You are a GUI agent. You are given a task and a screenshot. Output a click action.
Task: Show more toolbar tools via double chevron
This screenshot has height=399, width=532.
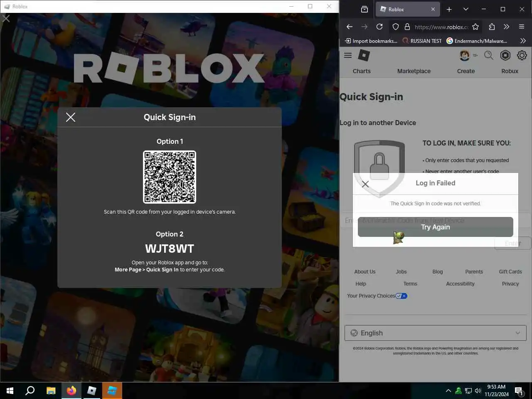click(x=506, y=27)
